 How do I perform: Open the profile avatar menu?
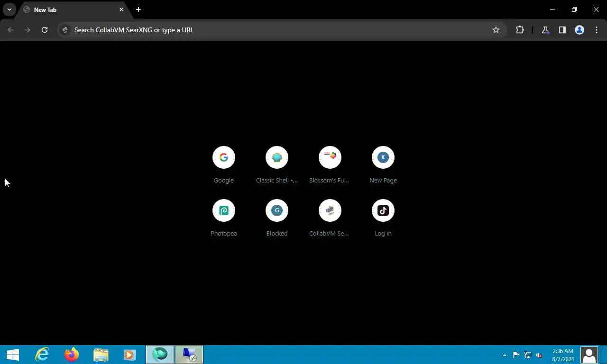pos(579,30)
